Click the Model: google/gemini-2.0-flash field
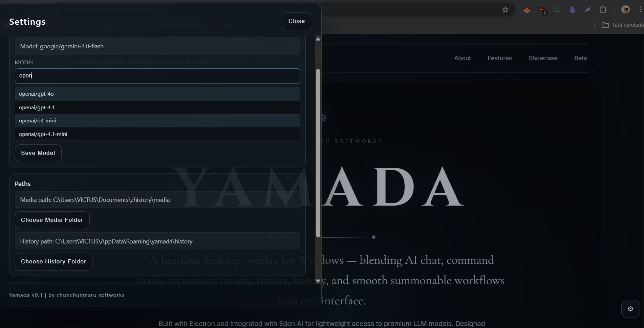The image size is (644, 328). (157, 46)
